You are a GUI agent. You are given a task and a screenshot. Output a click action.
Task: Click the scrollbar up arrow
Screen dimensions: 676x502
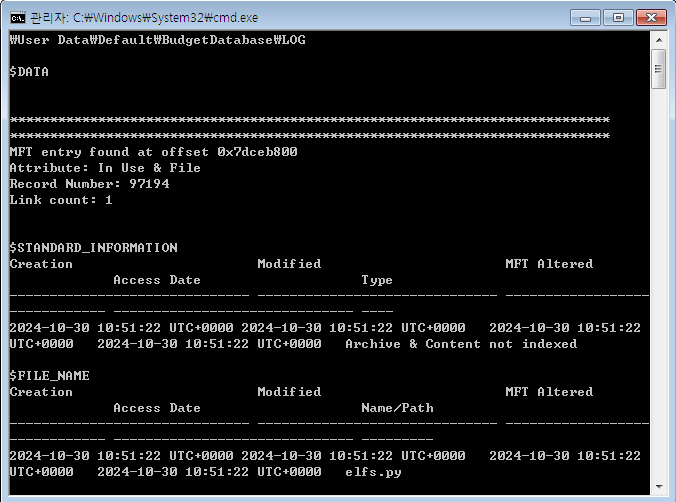(659, 40)
